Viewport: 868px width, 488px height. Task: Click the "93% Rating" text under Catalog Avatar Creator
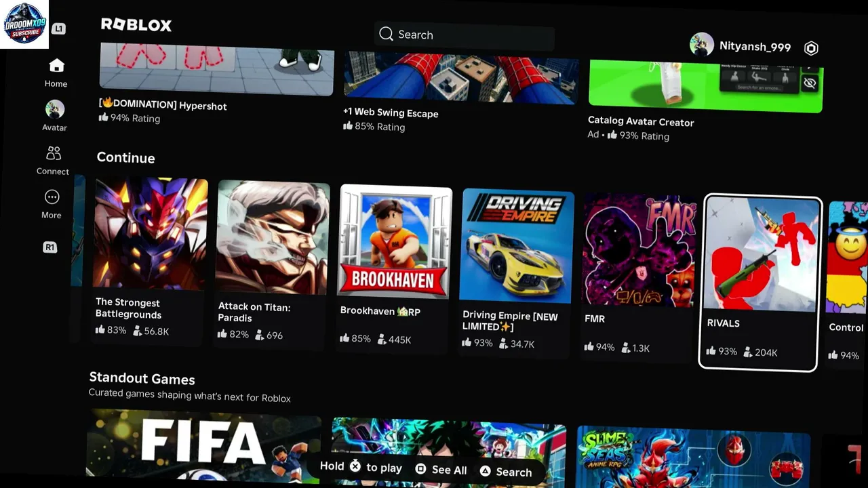(644, 136)
